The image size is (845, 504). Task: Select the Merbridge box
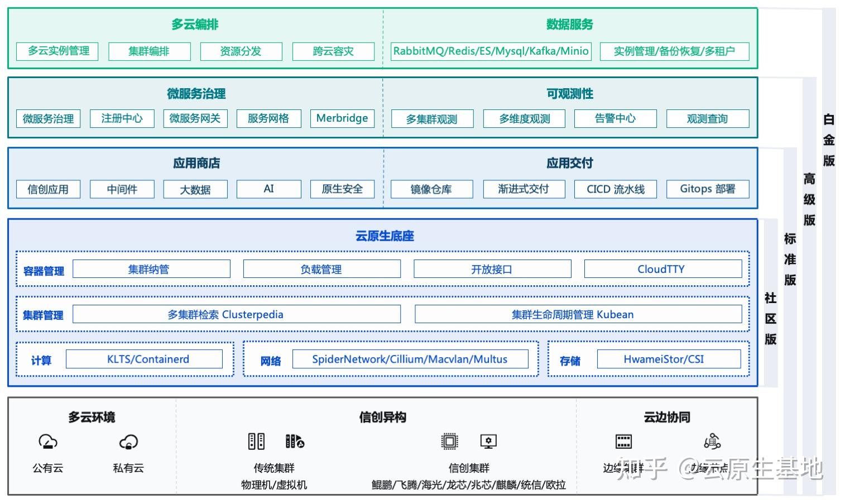(342, 118)
